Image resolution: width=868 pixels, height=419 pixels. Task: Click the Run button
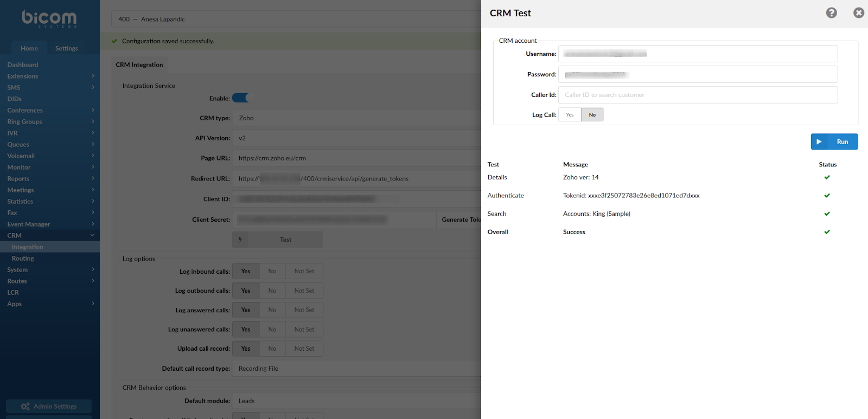point(834,141)
